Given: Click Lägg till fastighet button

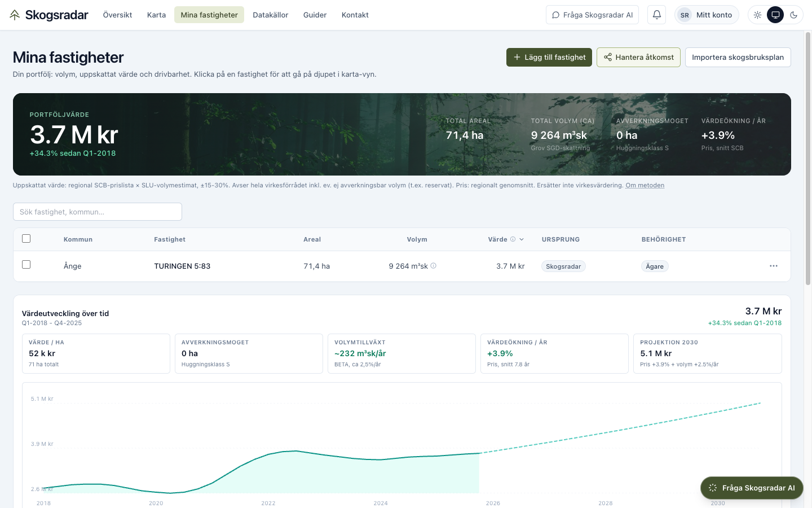Looking at the screenshot, I should 549,57.
